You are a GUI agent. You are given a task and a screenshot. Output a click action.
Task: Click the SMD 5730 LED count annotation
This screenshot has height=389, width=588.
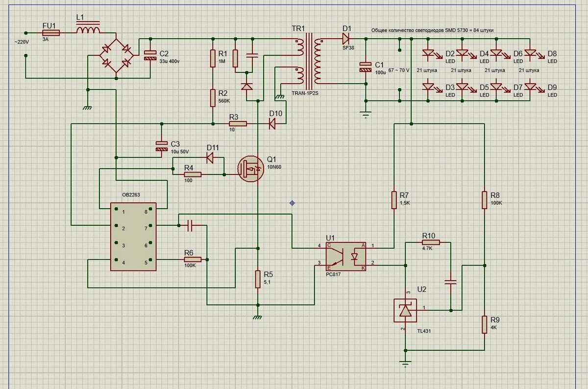433,30
